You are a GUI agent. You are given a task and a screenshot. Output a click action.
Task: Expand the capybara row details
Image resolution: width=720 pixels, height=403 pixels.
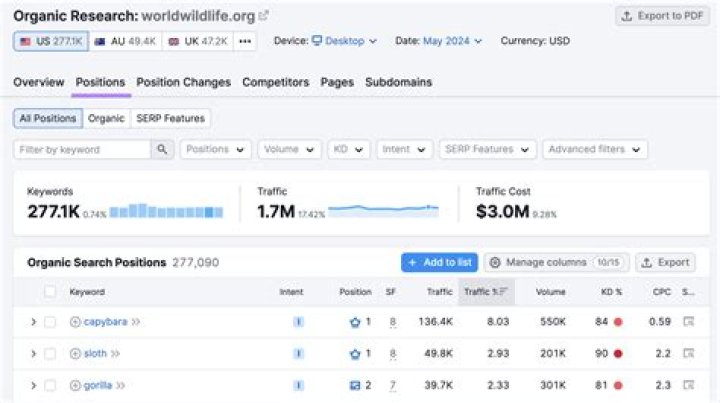pyautogui.click(x=33, y=322)
